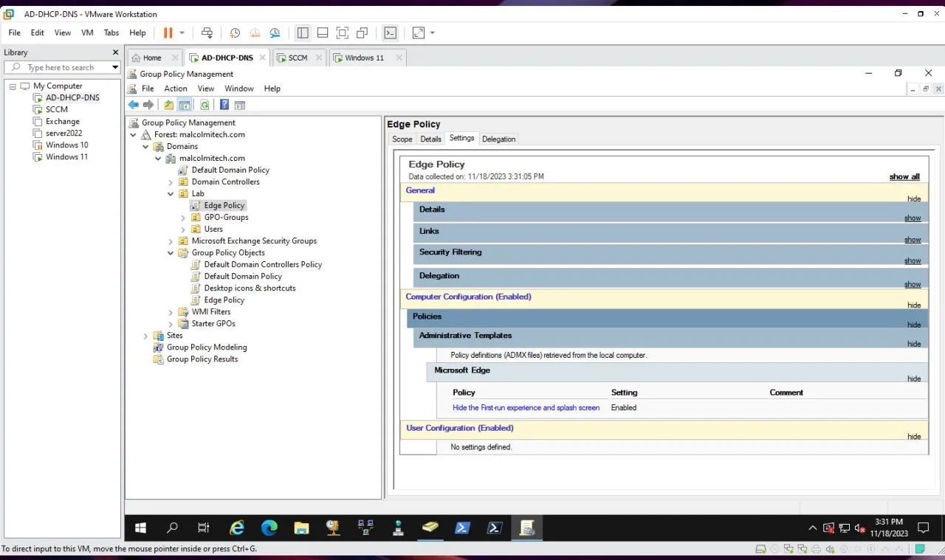Toggle the VMware library sidebar view button
This screenshot has height=560, width=945.
(302, 33)
